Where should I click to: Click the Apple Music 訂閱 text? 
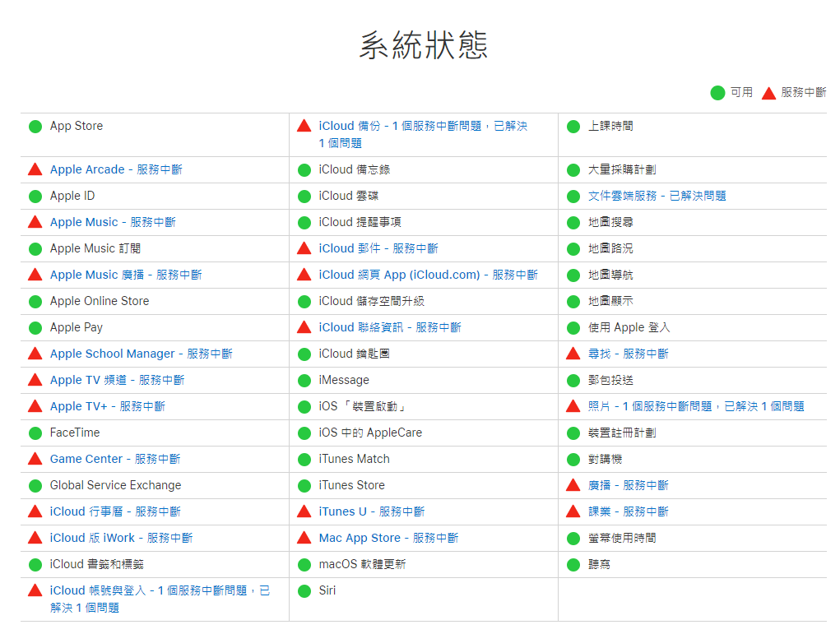tap(95, 248)
